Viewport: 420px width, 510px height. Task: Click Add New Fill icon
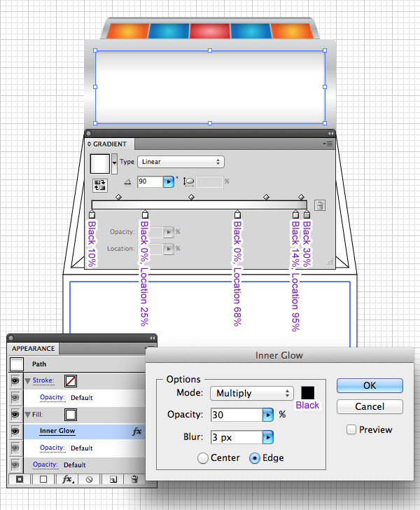click(43, 479)
